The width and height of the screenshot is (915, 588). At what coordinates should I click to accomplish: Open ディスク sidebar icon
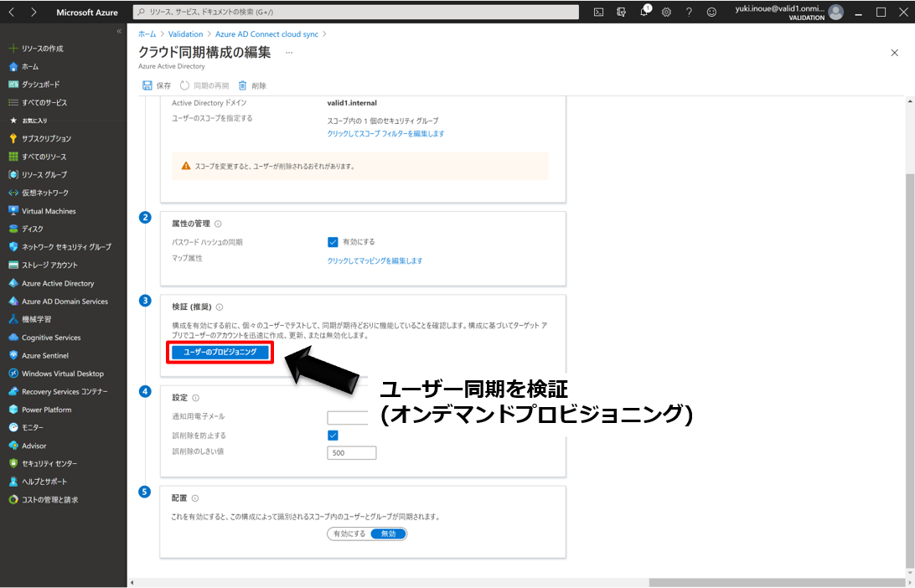tap(13, 229)
